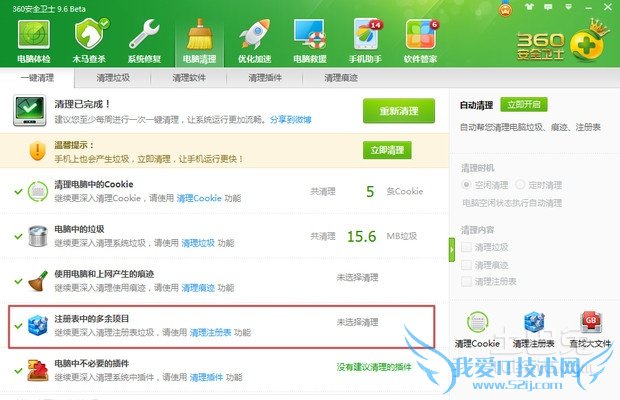Collapse side panel with green arrow handle
Screen dimensions: 620x400
point(452,249)
